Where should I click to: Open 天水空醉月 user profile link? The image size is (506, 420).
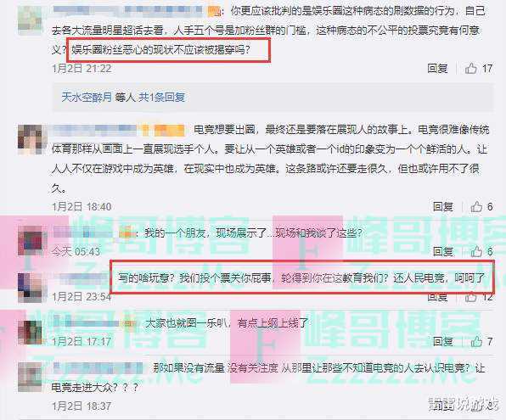click(87, 97)
